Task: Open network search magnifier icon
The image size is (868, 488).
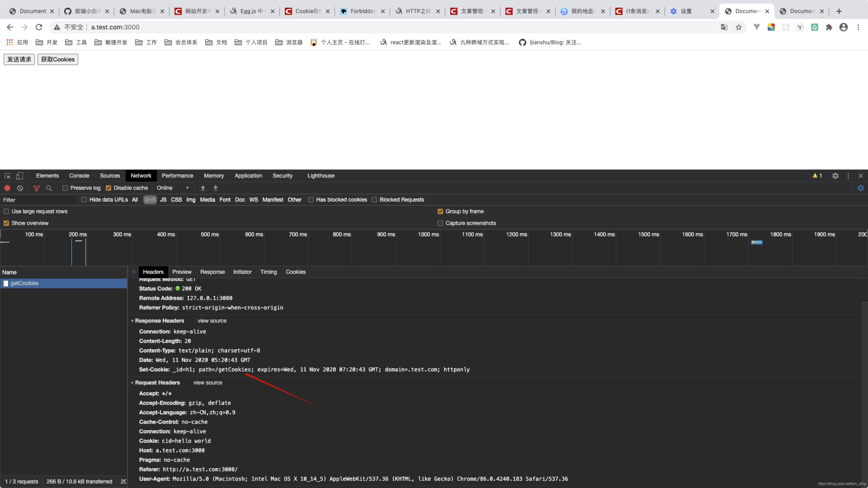Action: [x=49, y=188]
